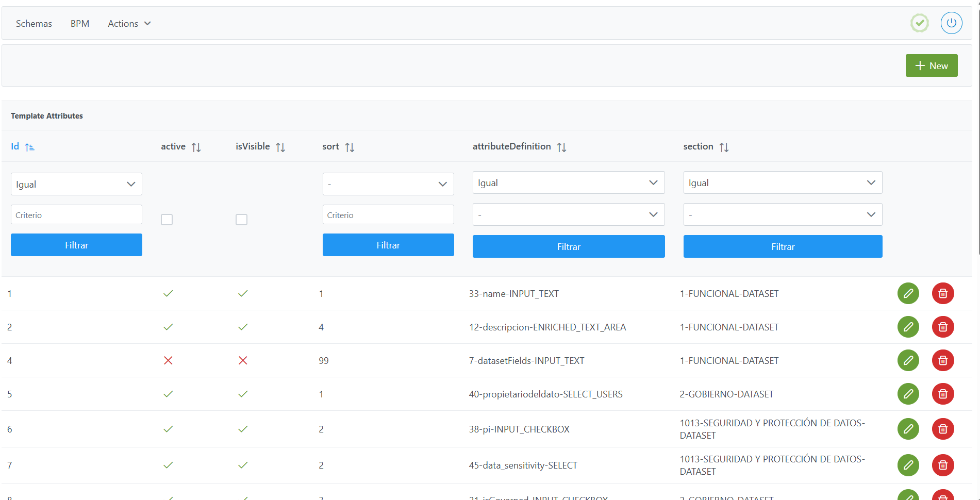Click the green New button
The width and height of the screenshot is (980, 500).
click(x=931, y=65)
